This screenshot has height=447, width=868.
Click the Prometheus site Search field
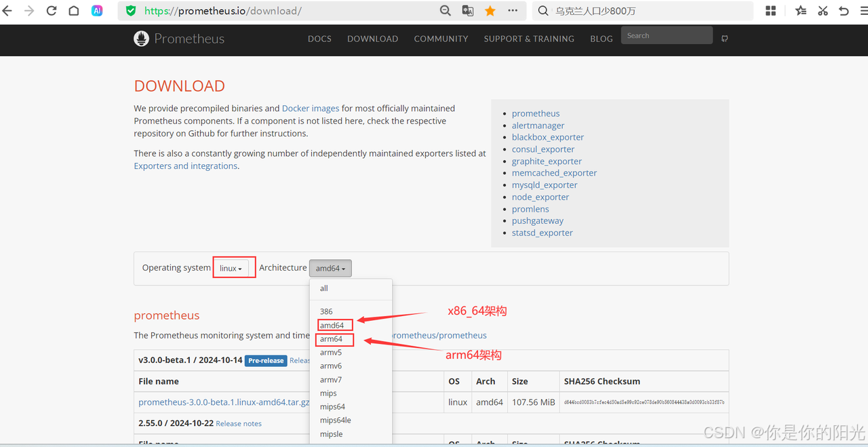667,35
